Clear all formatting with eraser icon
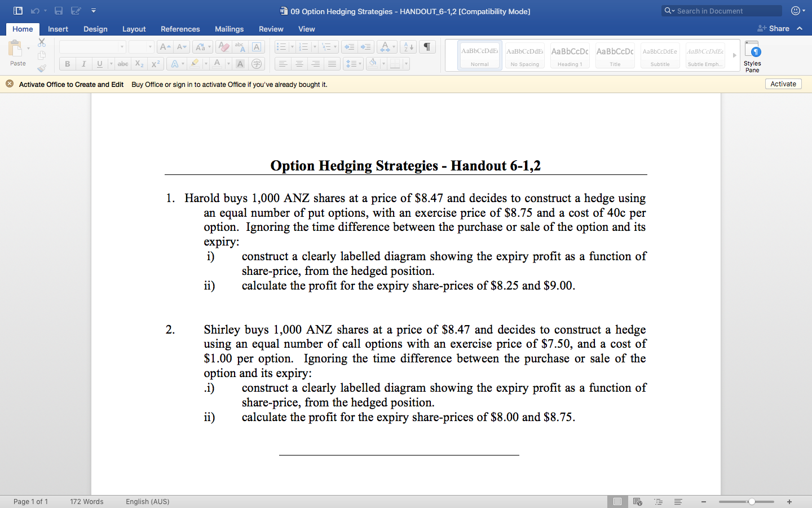 pyautogui.click(x=224, y=47)
